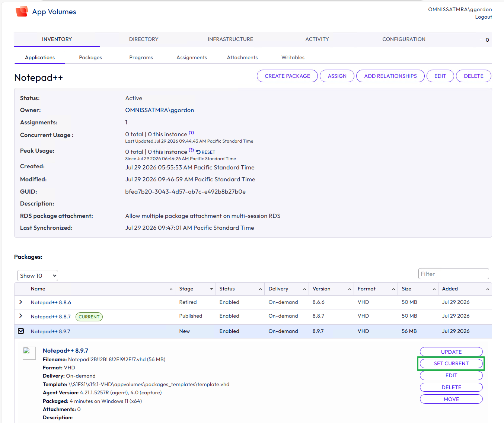504x423 pixels.
Task: Sort packages by the Size column arrow
Action: 434,289
